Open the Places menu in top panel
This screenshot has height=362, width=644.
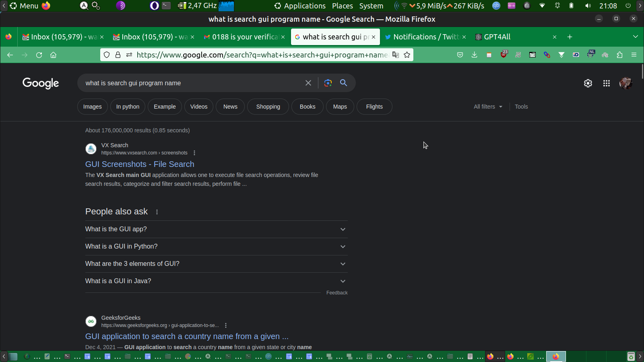[x=343, y=6]
